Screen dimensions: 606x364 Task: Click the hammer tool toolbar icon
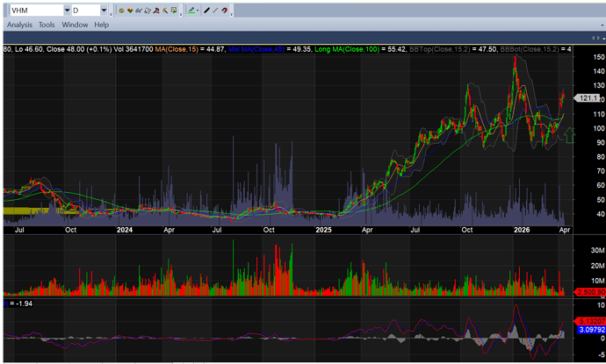(162, 11)
